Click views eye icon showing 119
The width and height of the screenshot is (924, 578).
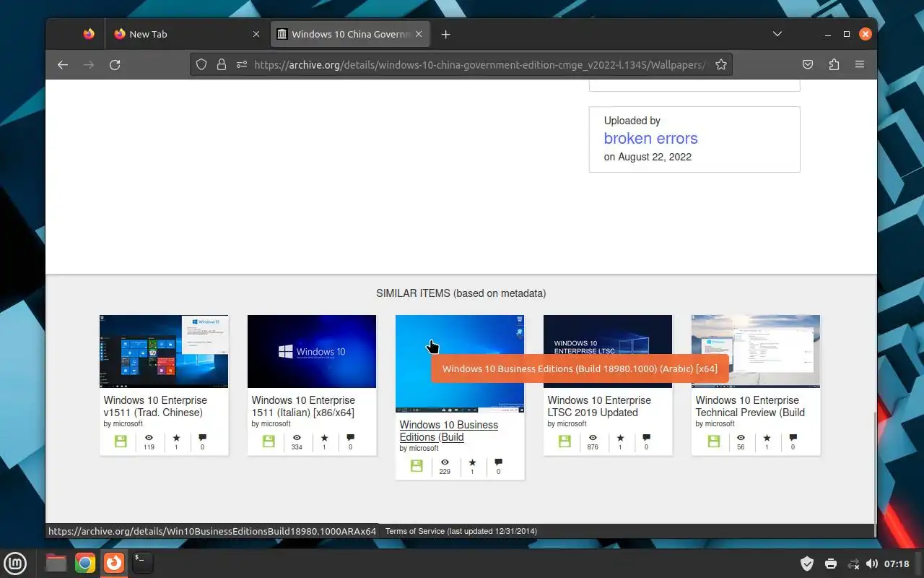pos(149,438)
